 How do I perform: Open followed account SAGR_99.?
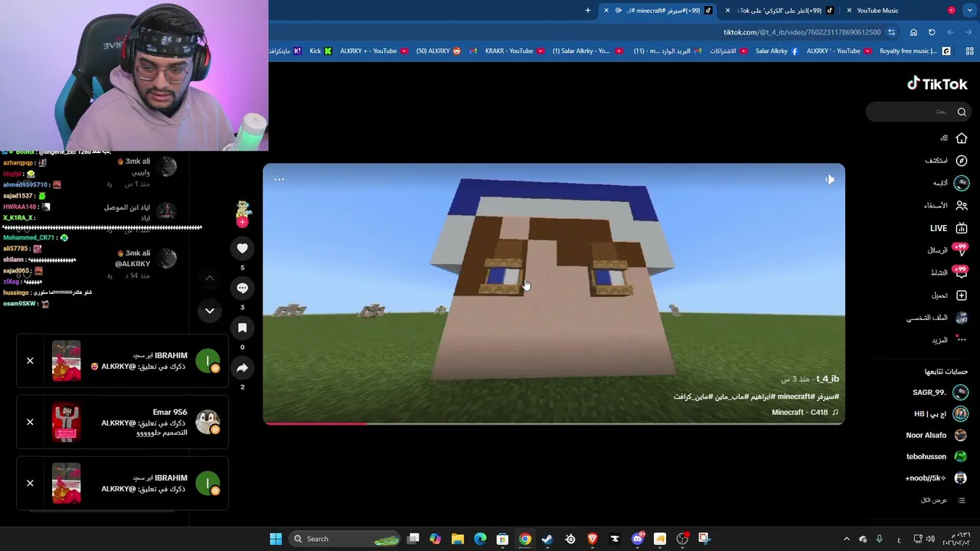tap(939, 393)
